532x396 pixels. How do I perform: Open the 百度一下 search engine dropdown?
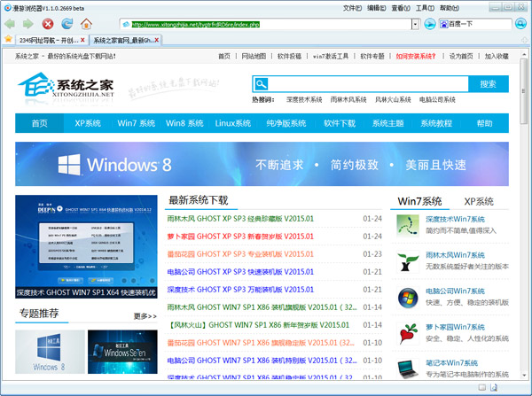coord(510,24)
